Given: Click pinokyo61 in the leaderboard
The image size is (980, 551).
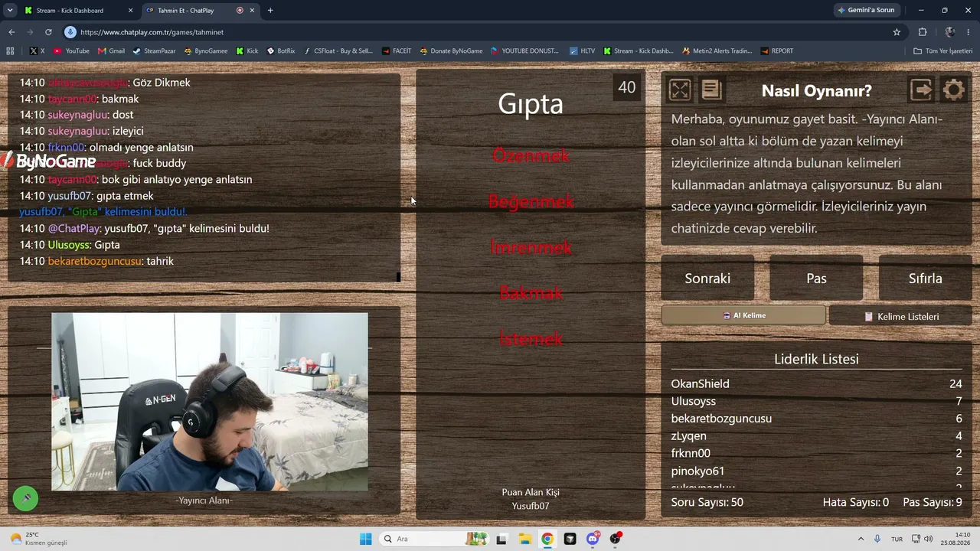Looking at the screenshot, I should [697, 471].
